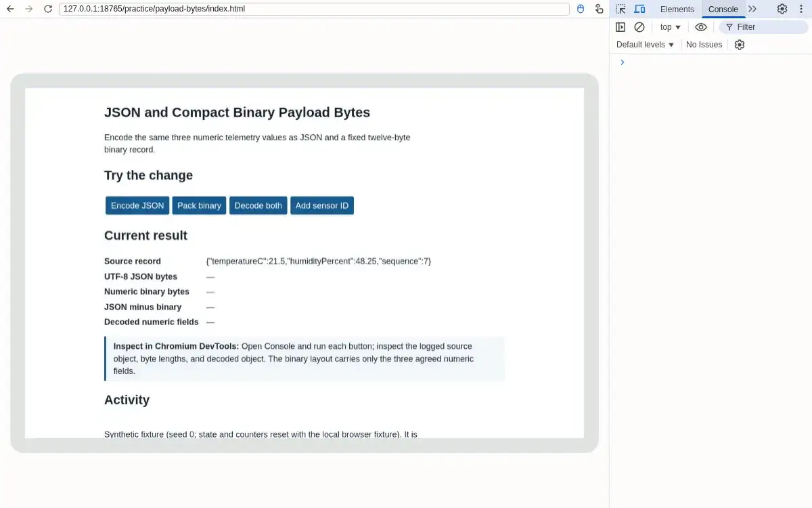Create a live expression with the eye icon
This screenshot has height=508, width=812.
701,27
